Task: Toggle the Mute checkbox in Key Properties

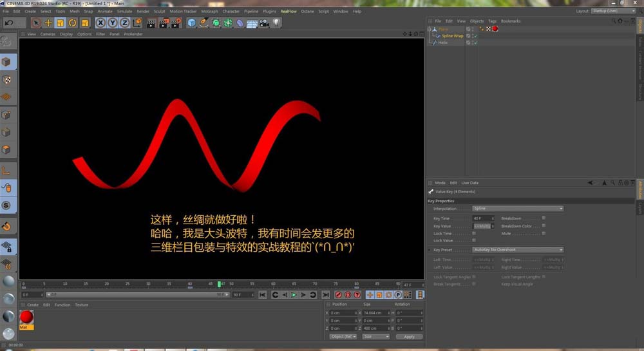Action: click(x=544, y=233)
